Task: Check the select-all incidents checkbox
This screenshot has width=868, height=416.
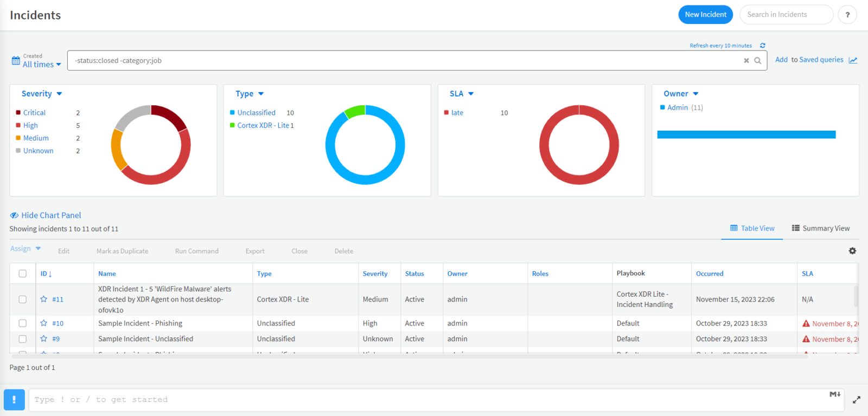Action: pyautogui.click(x=22, y=273)
